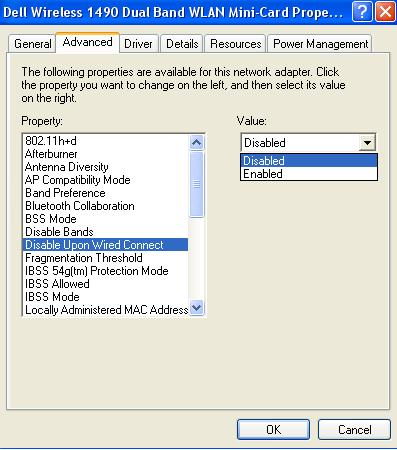Select the Locally Administered MAC Address property
The image size is (397, 450).
(x=106, y=310)
